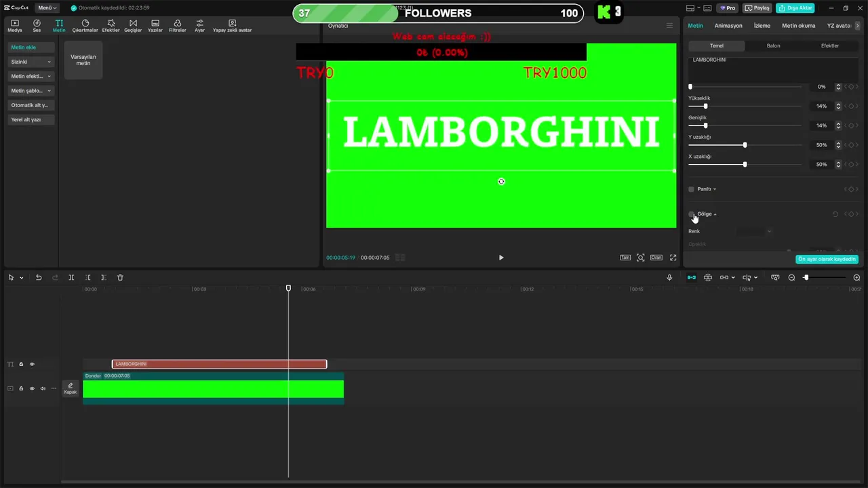Open the Yazılar captions panel
Image resolution: width=868 pixels, height=488 pixels.
tap(155, 26)
